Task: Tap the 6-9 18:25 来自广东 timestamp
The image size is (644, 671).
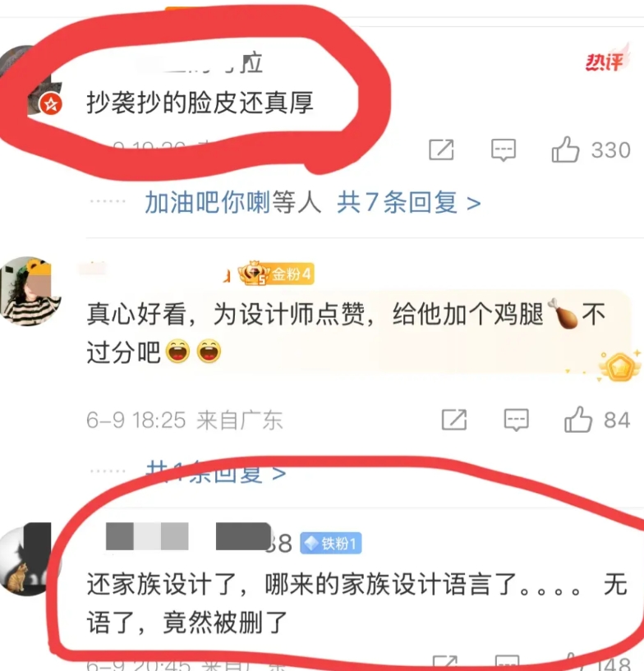Action: [x=185, y=420]
